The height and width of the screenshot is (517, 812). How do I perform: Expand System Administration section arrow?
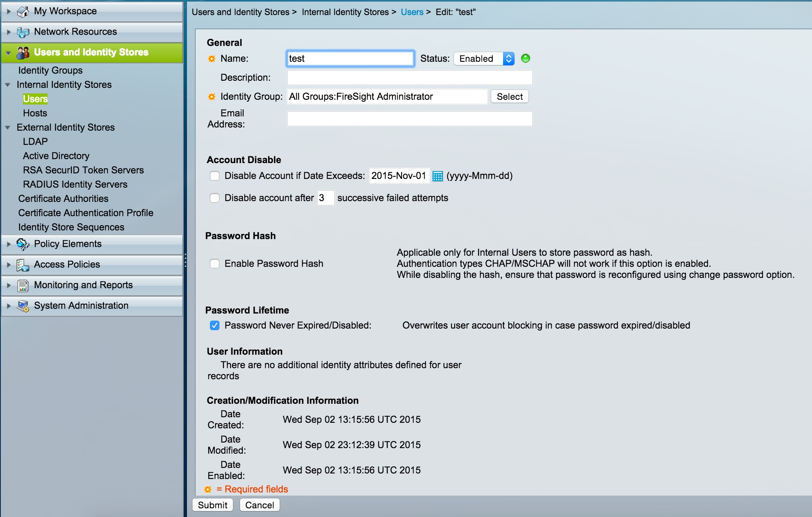[9, 306]
